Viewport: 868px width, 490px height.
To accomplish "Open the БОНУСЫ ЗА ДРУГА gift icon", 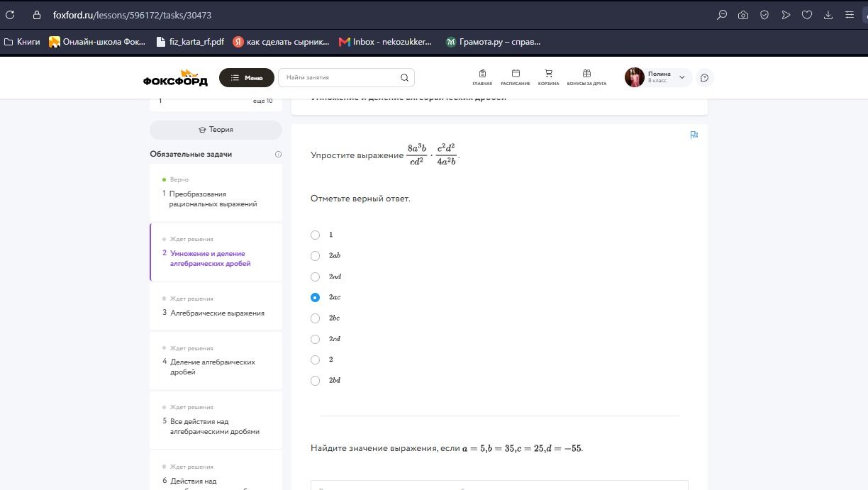I will pos(586,77).
